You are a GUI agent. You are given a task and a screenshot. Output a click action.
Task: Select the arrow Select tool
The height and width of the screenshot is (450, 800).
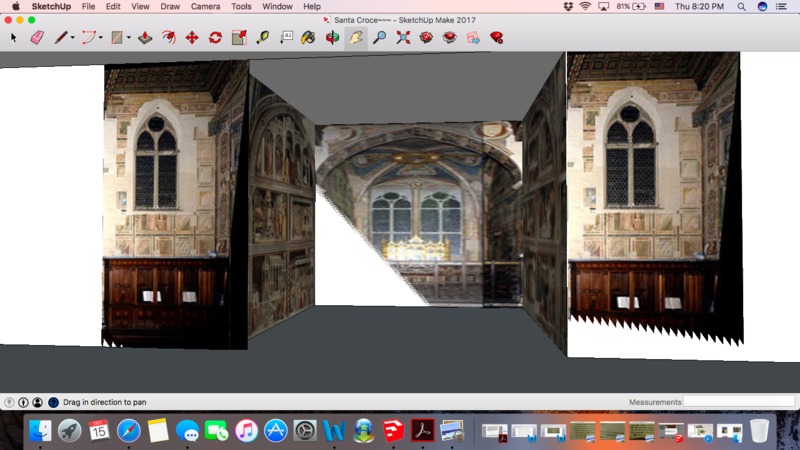(14, 38)
